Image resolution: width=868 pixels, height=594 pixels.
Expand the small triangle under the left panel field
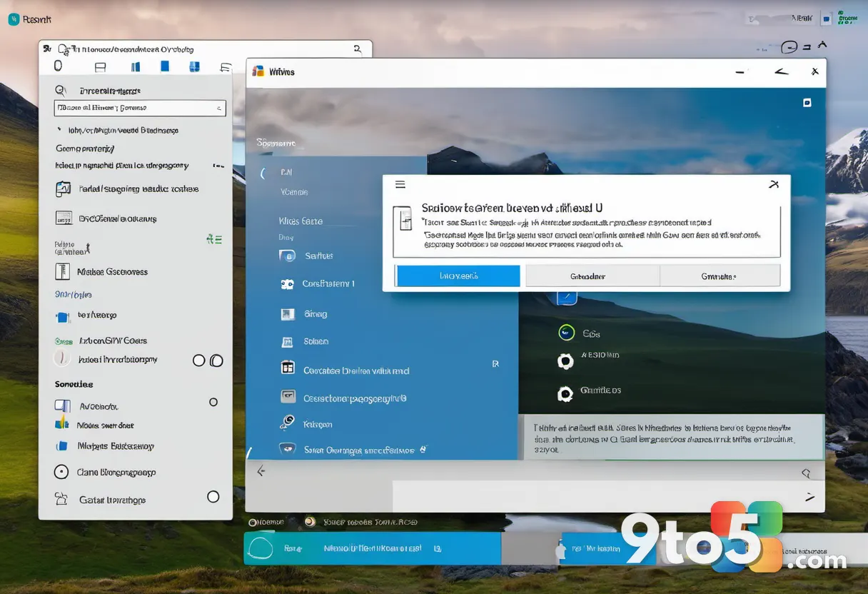coord(59,130)
